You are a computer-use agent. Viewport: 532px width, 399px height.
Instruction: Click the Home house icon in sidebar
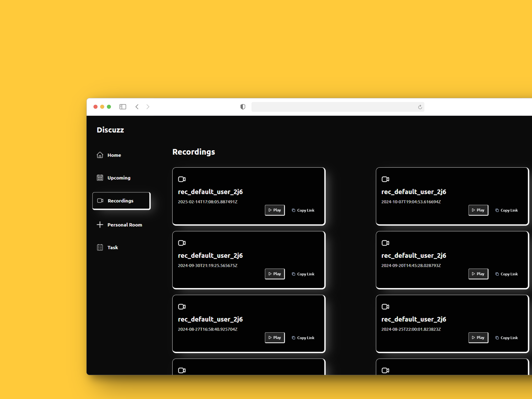pyautogui.click(x=100, y=155)
